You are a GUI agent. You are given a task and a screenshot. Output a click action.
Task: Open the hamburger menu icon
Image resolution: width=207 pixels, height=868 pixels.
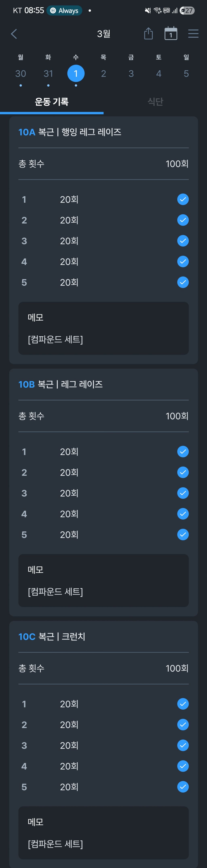tap(193, 34)
